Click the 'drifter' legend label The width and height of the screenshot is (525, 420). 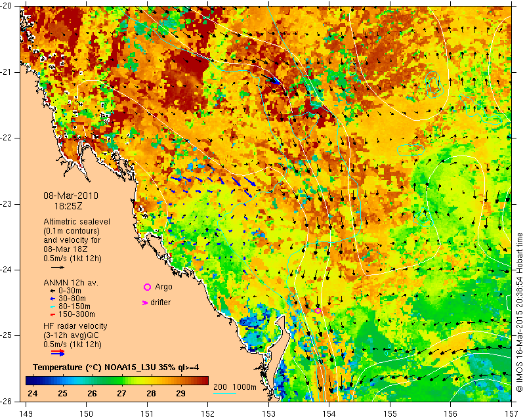pos(160,303)
